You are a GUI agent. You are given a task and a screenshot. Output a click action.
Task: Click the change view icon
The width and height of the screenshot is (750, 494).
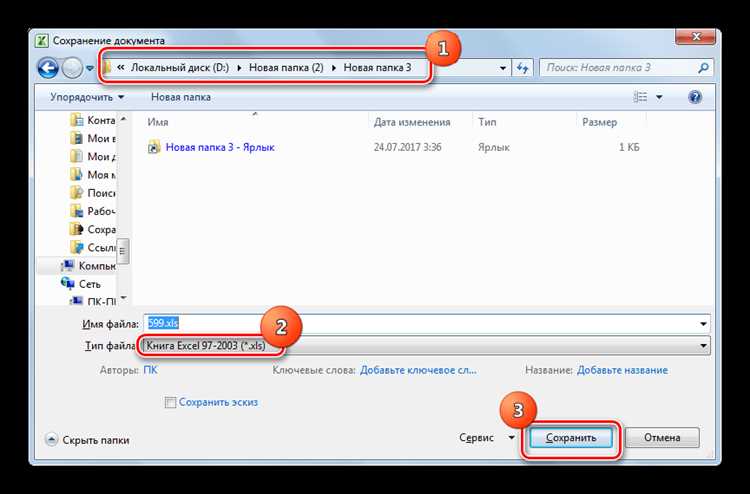(x=640, y=97)
